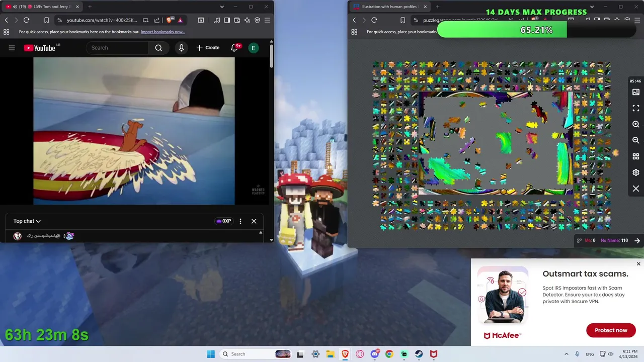Click the 65.21% progress bar
The image size is (644, 362).
click(536, 30)
